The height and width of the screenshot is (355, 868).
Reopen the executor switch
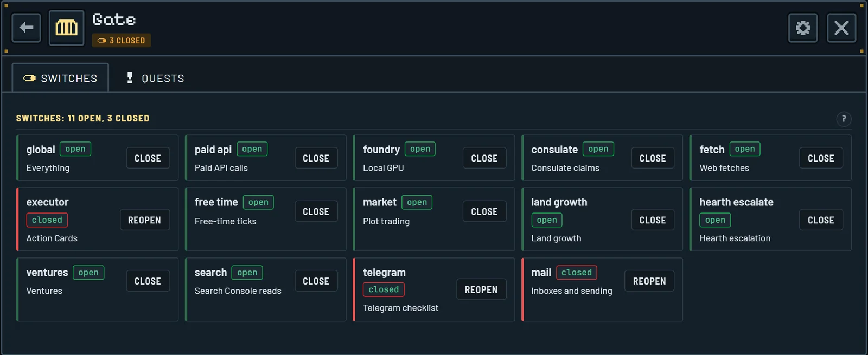144,220
